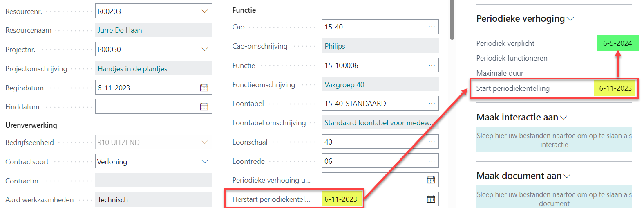Click the Einddatum input field

147,107
